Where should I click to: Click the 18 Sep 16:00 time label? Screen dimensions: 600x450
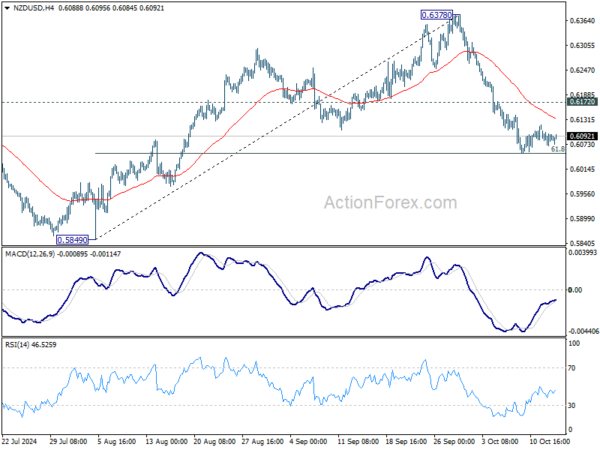[406, 442]
